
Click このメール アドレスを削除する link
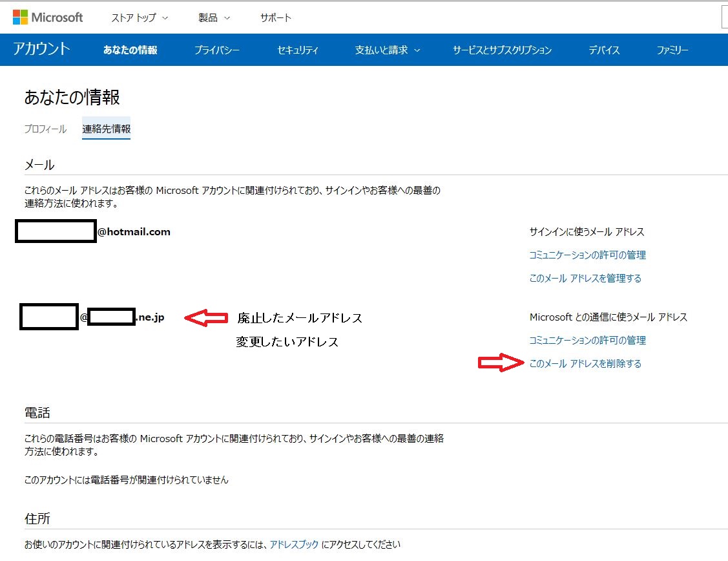pyautogui.click(x=585, y=364)
